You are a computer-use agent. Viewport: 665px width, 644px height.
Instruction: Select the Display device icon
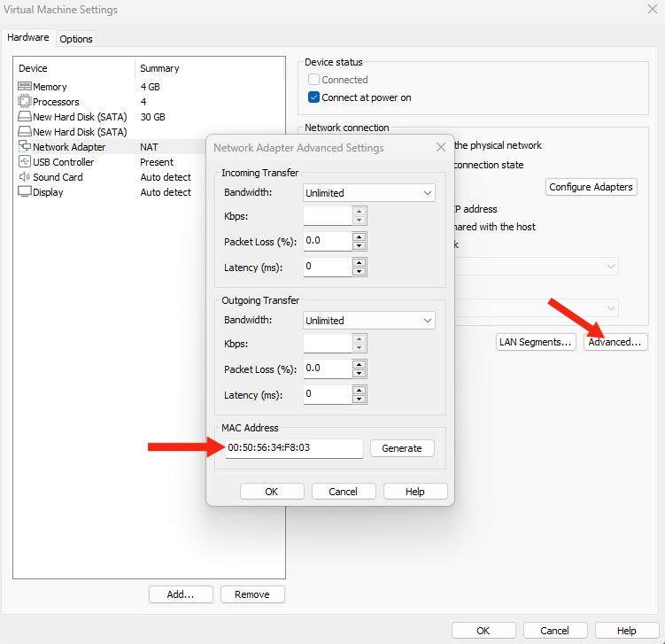click(25, 192)
